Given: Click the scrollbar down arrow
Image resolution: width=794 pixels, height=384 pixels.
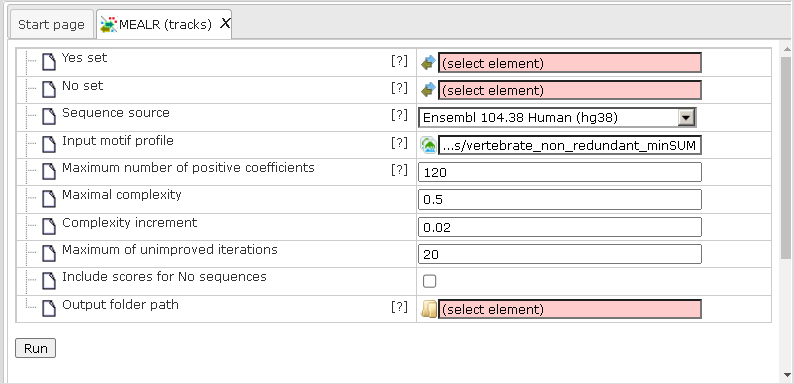Looking at the screenshot, I should pos(787,375).
